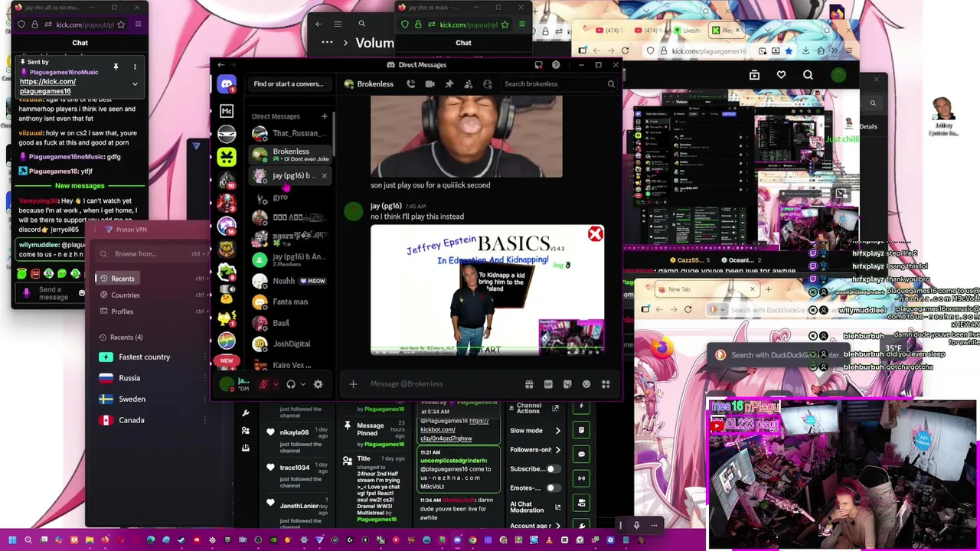The image size is (980, 551).
Task: Click the gift icon on Kick page
Action: (754, 75)
